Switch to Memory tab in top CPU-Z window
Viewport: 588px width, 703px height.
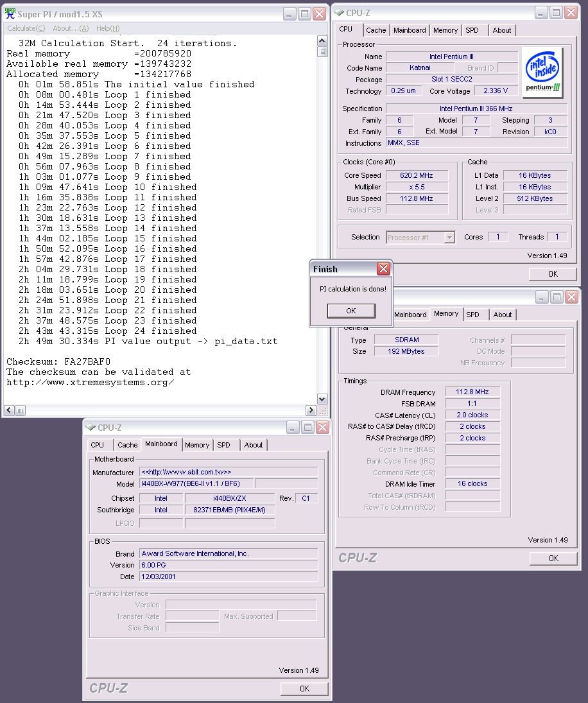(x=445, y=30)
